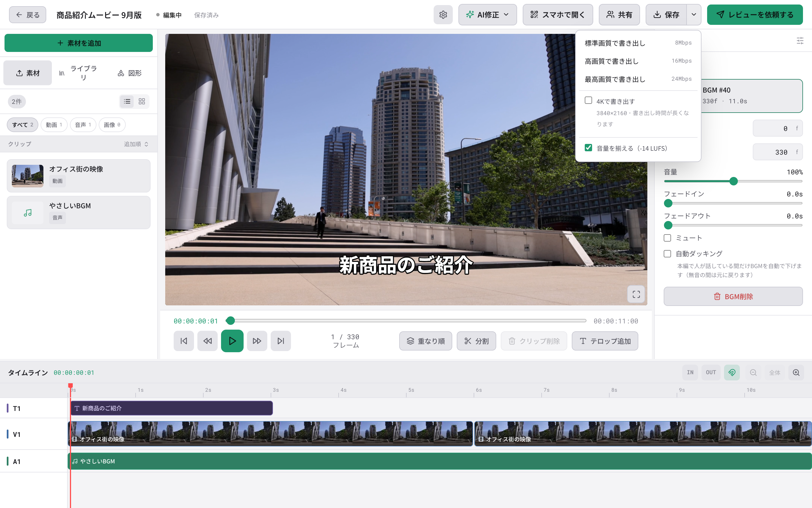Choose 高画質で書き出し 16Mbps
812x508 pixels.
[x=638, y=61]
